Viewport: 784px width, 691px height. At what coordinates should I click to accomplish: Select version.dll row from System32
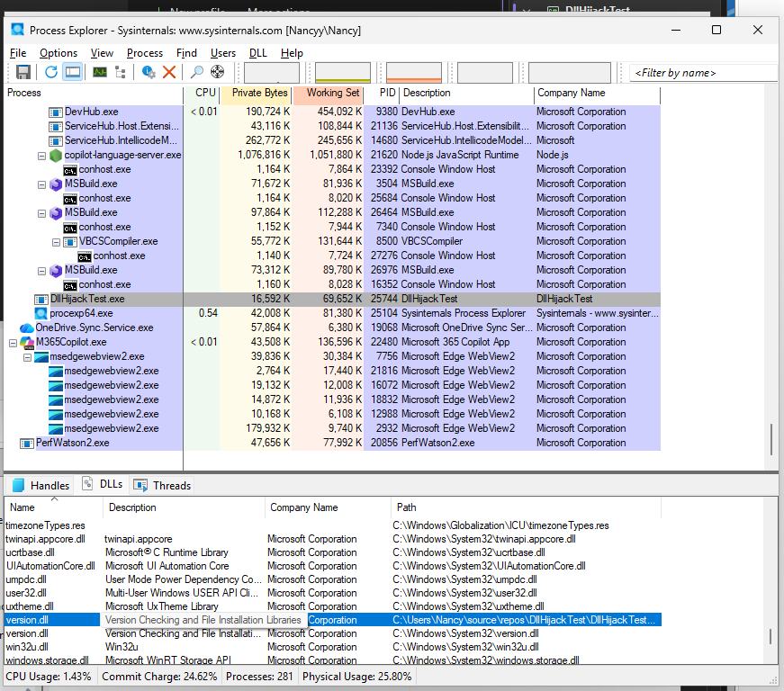click(333, 633)
